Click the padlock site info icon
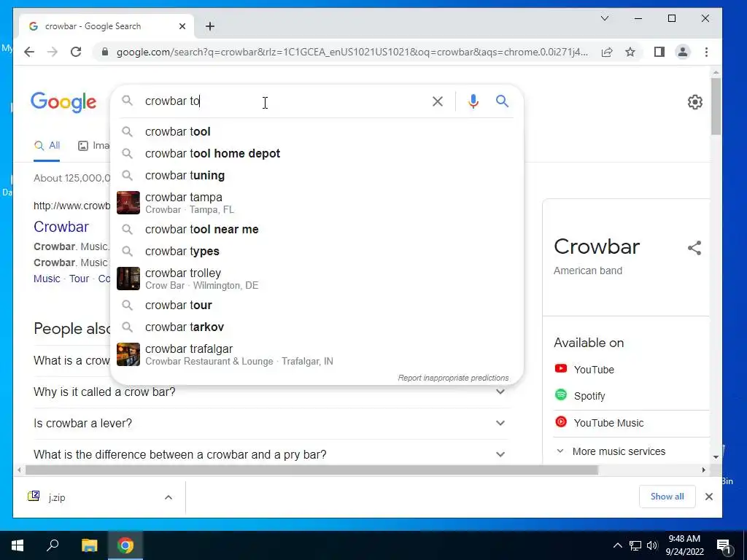The width and height of the screenshot is (747, 560). (105, 52)
